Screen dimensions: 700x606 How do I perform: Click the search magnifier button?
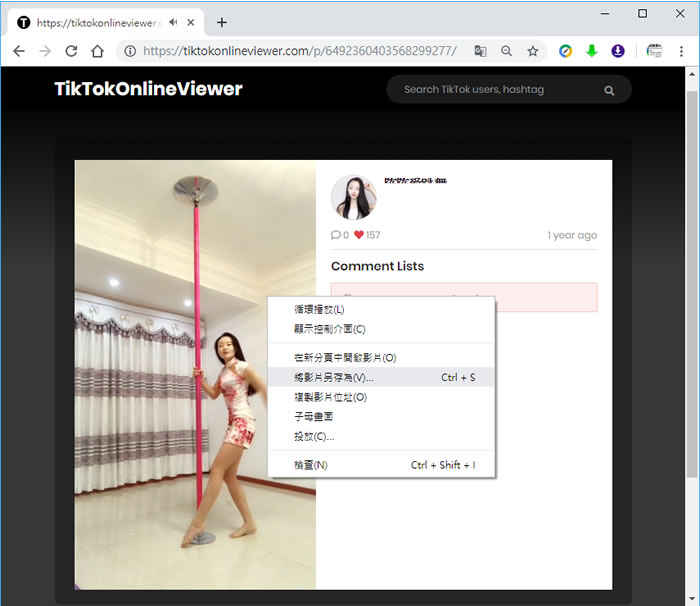click(609, 91)
